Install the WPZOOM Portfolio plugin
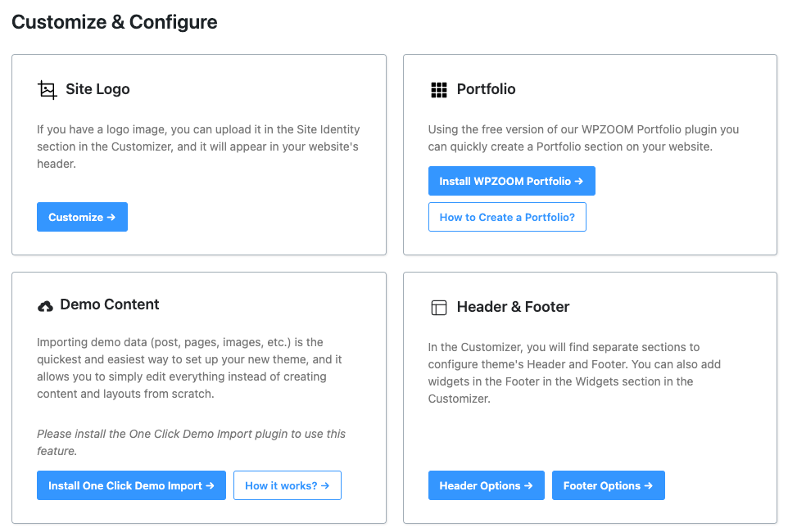The height and width of the screenshot is (532, 788). pyautogui.click(x=511, y=181)
